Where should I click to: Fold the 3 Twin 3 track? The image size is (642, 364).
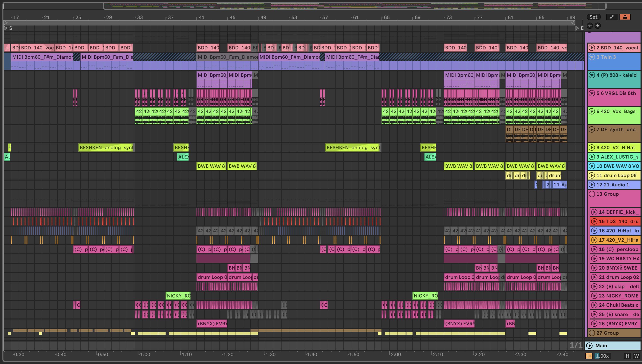[592, 57]
